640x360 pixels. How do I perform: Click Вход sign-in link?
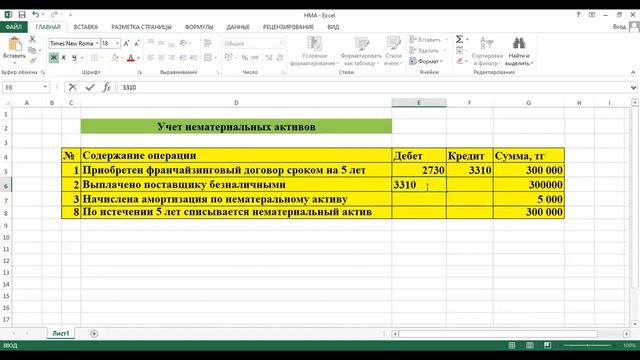(x=619, y=27)
